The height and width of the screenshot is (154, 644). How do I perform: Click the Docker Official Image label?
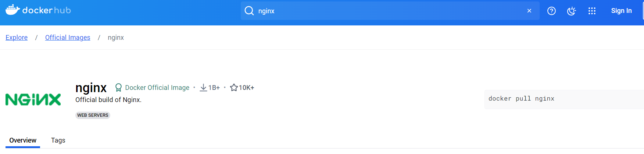click(157, 88)
